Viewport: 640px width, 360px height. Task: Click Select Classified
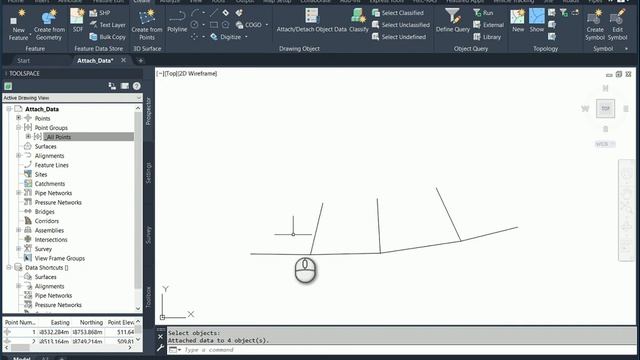click(x=398, y=13)
